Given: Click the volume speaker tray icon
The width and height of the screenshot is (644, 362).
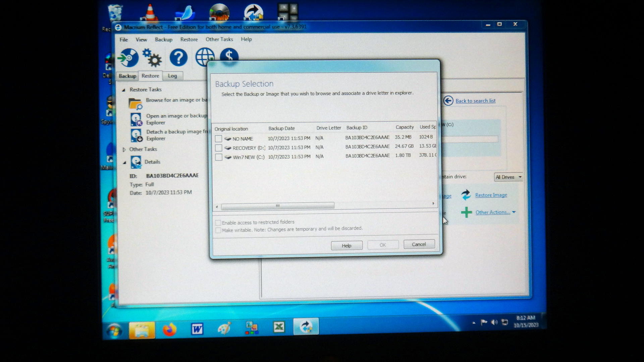Looking at the screenshot, I should click(x=494, y=322).
